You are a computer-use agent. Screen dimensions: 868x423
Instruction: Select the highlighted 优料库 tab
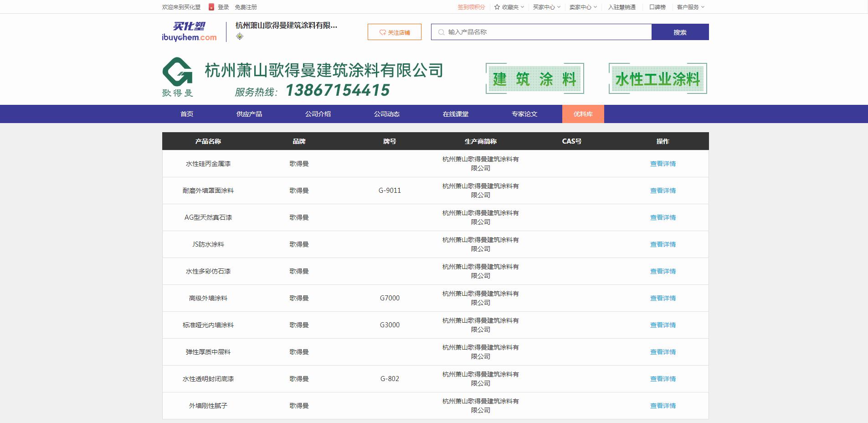(x=583, y=114)
